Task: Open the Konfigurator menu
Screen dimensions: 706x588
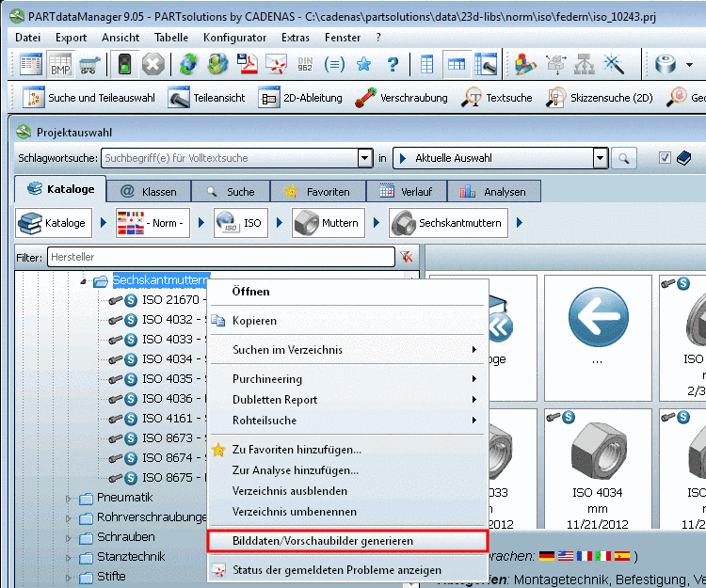Action: pos(234,38)
